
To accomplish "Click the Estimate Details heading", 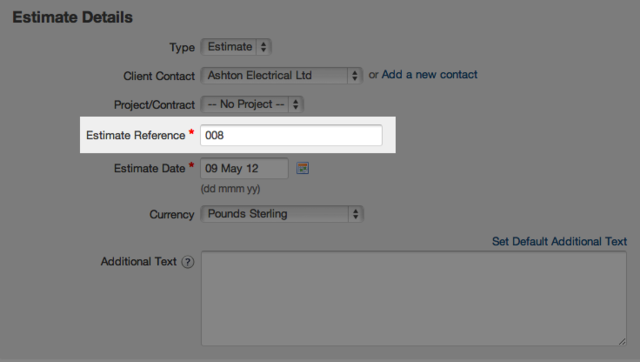I will click(x=73, y=18).
